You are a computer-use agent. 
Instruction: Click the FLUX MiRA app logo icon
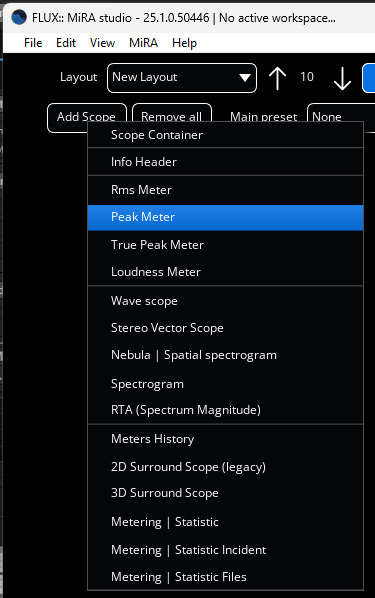click(x=19, y=17)
